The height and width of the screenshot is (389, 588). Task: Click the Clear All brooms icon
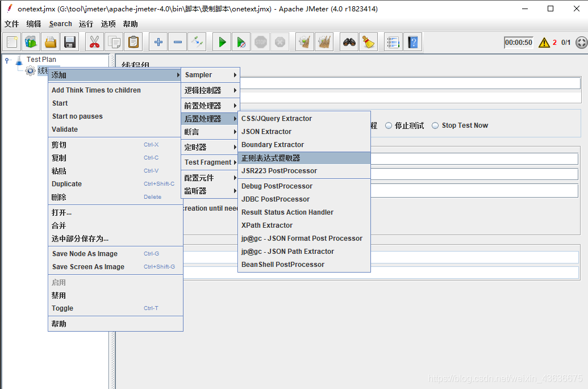tap(324, 42)
